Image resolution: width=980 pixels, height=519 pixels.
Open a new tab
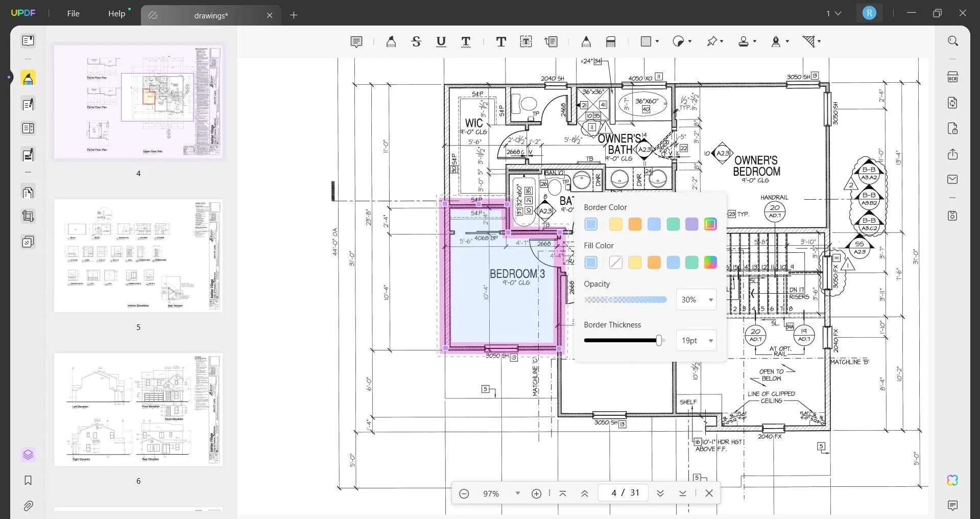(294, 15)
